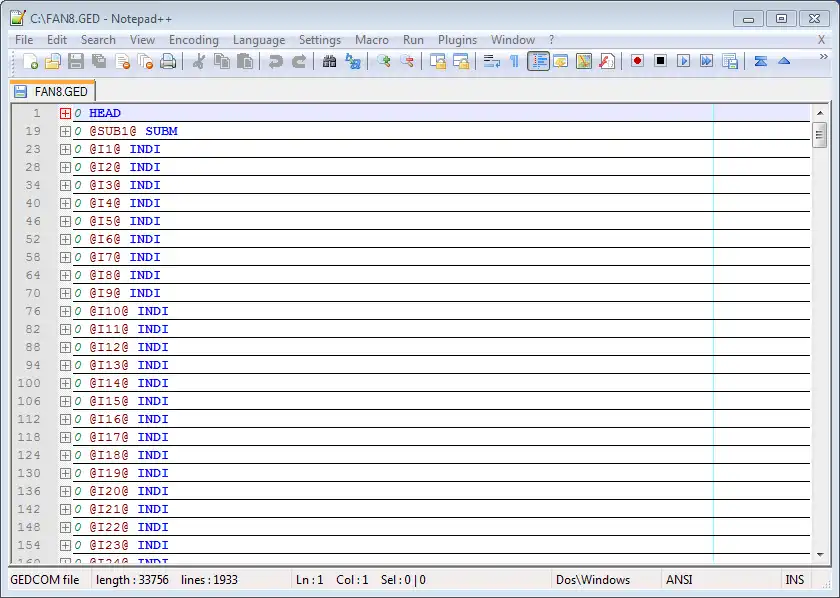This screenshot has height=598, width=840.
Task: Close document with menu bar X button
Action: click(821, 40)
